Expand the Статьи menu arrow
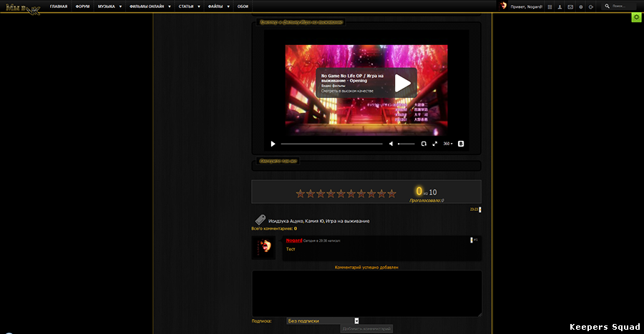This screenshot has height=334, width=644. click(199, 6)
